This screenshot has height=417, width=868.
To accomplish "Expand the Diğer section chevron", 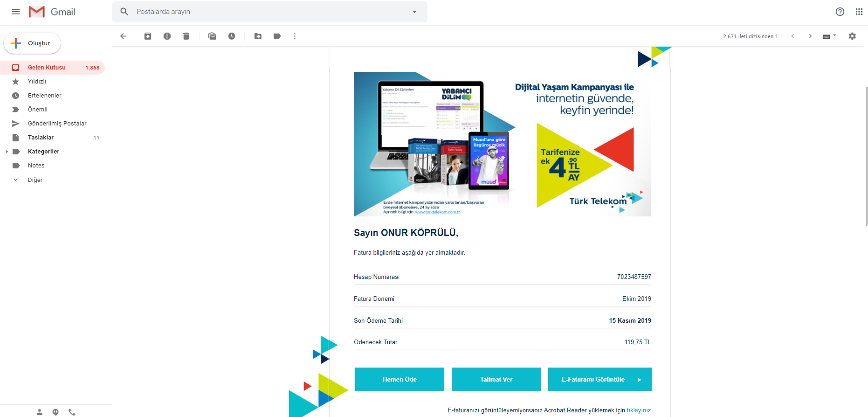I will click(15, 180).
